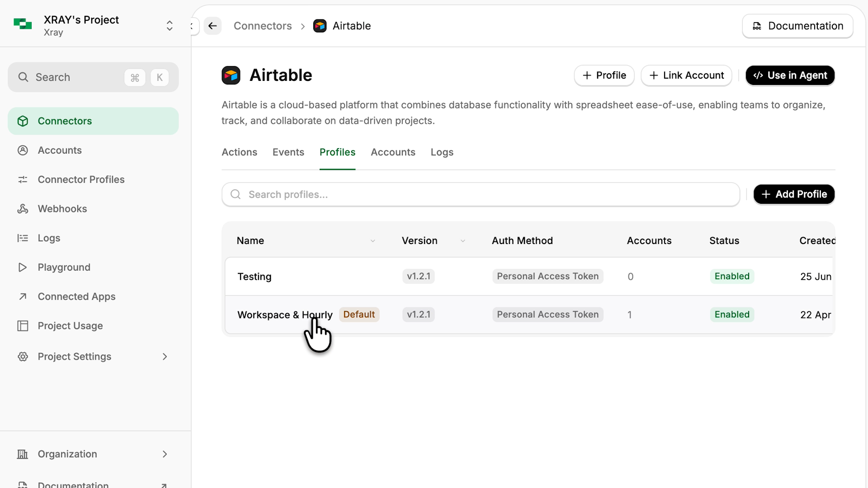
Task: Click the Status column header
Action: 724,241
